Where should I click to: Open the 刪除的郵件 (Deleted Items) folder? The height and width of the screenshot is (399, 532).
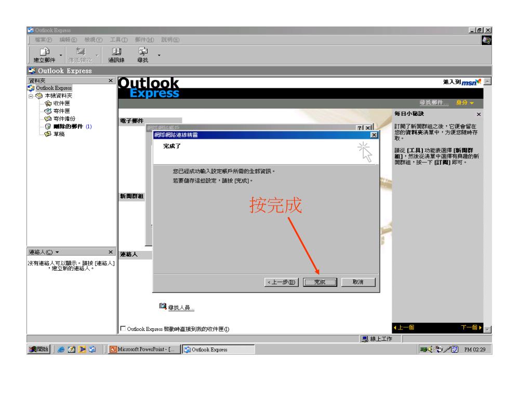point(68,126)
